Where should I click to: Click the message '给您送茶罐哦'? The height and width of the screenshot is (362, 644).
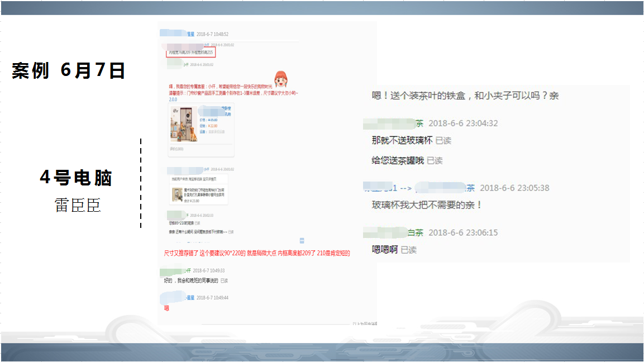(x=398, y=161)
